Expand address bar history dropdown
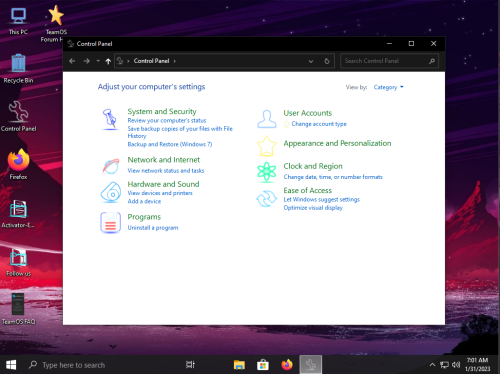 click(311, 61)
